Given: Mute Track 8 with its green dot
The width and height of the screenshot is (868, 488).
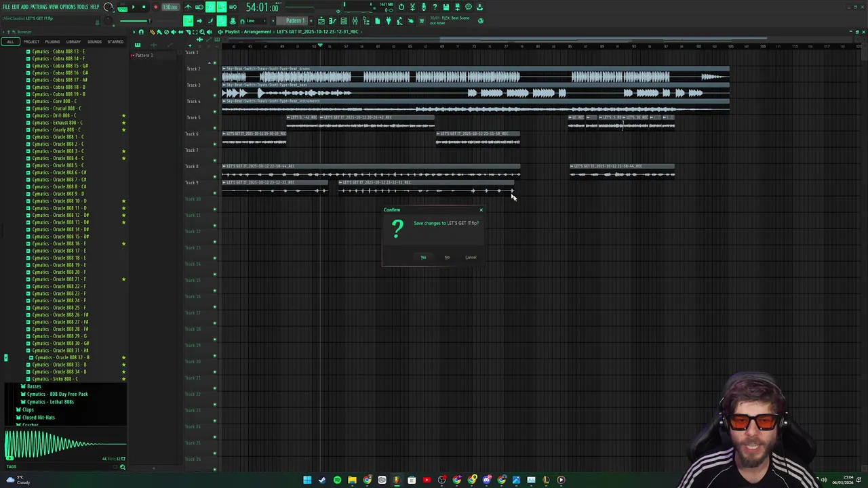Looking at the screenshot, I should coord(215,177).
